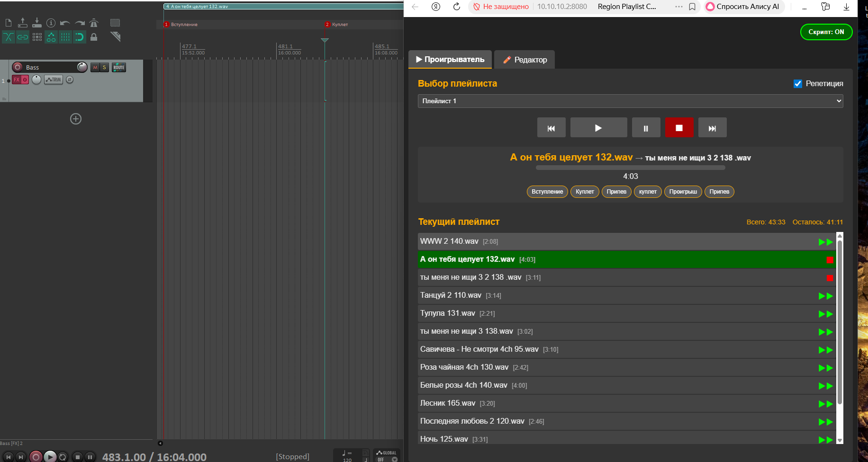Click the browser back arrow
Screen dimensions: 868x462
(x=415, y=7)
